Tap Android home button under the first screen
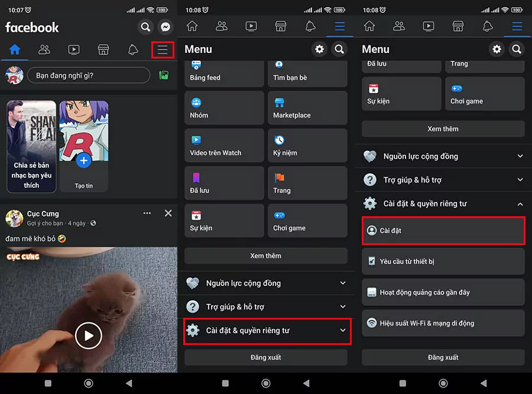Viewport: 532px width, 394px height. tap(89, 383)
